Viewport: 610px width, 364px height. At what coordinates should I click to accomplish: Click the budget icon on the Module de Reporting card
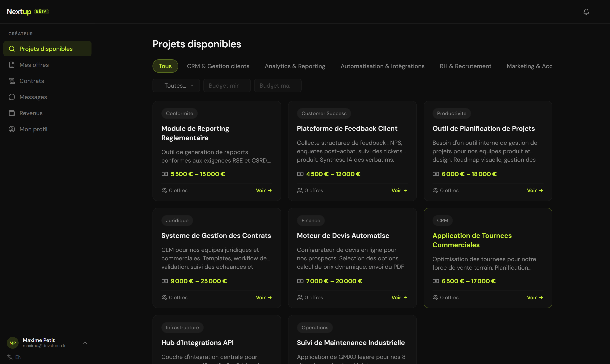(x=165, y=174)
